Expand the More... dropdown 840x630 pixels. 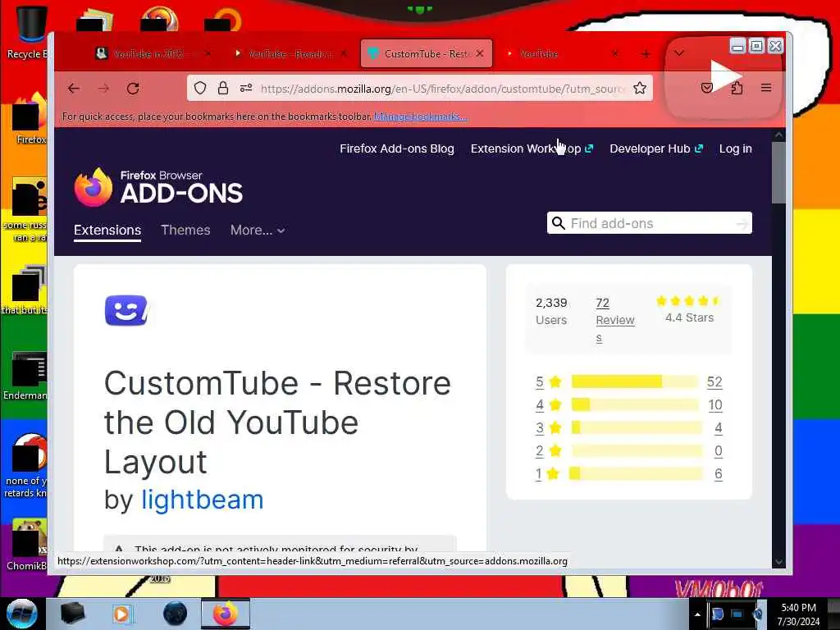pos(258,231)
